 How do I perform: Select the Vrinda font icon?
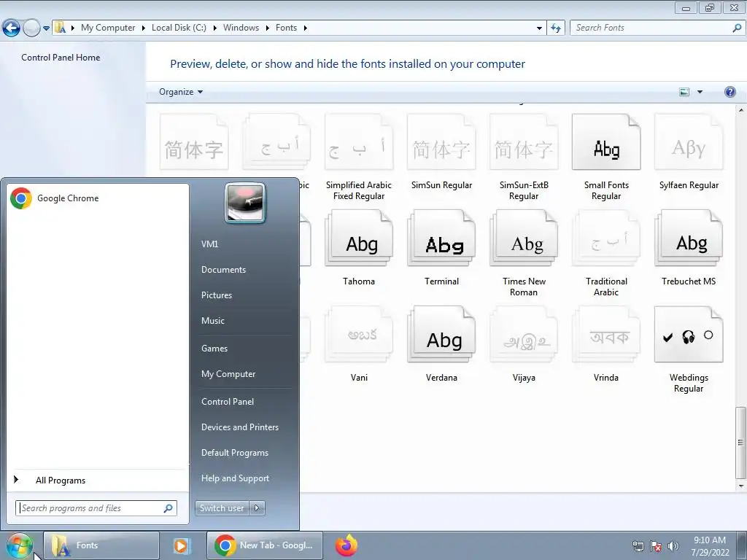pos(606,334)
